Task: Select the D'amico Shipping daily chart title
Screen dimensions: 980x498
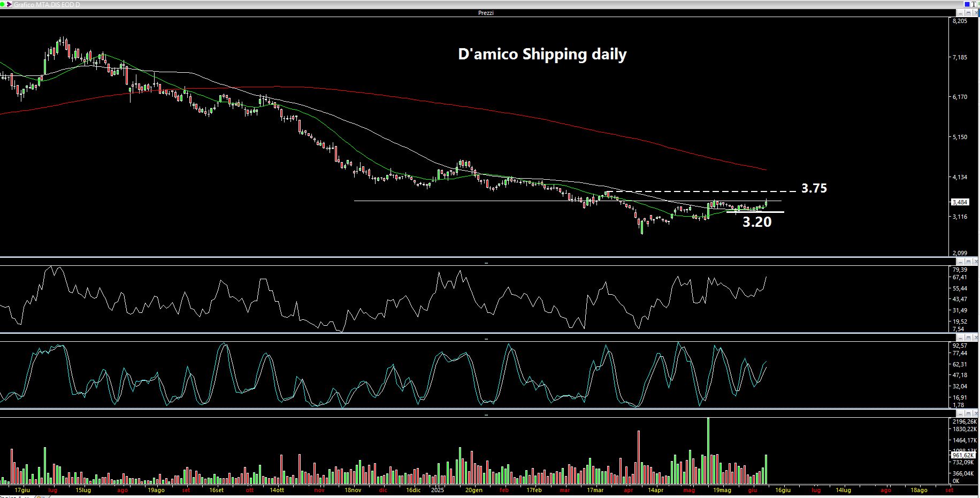Action: coord(542,54)
